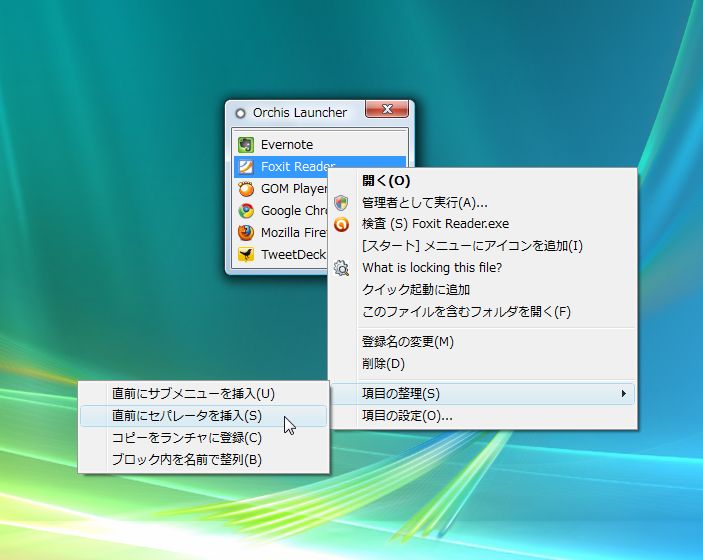Close the Orchis Launcher window
Screen dimensions: 703x560
point(387,109)
